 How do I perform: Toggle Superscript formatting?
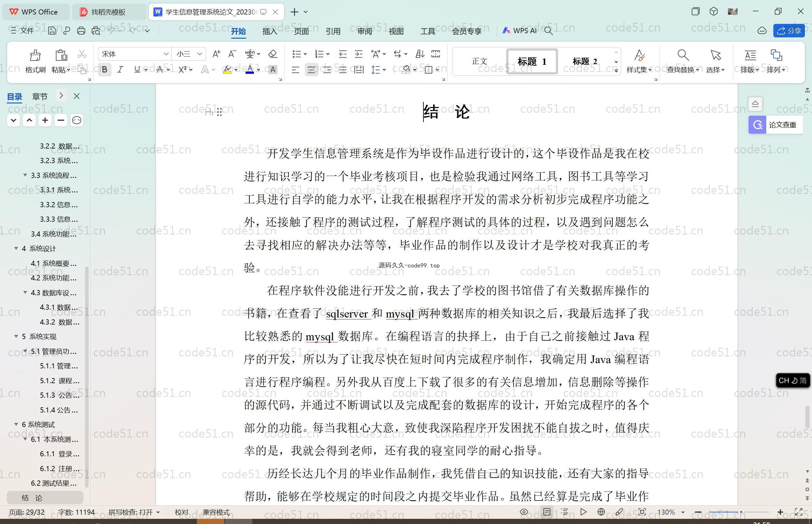coord(182,70)
